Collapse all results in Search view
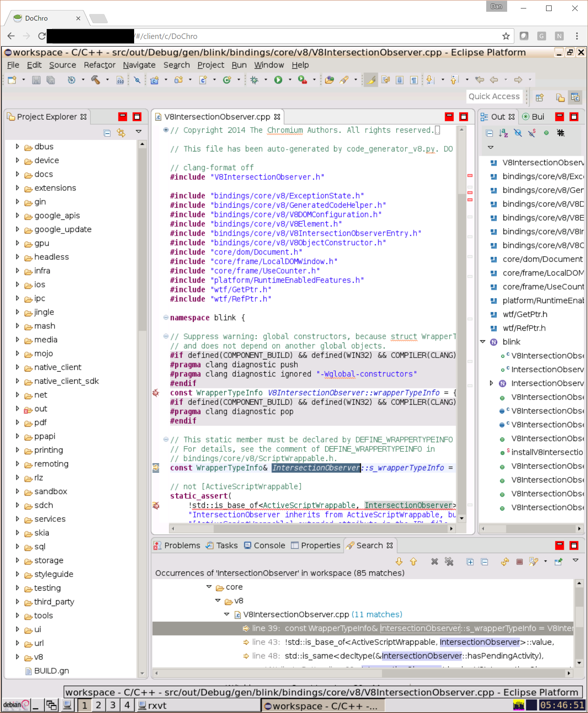The image size is (588, 713). tap(484, 562)
